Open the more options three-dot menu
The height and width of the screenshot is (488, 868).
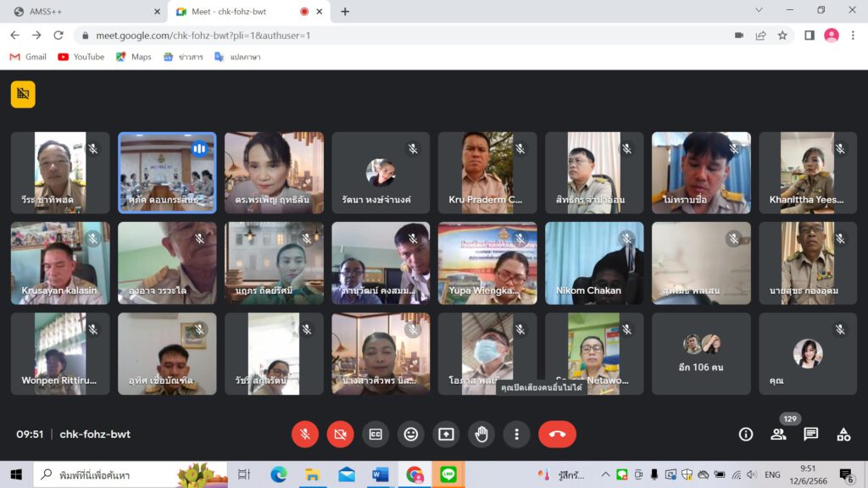pyautogui.click(x=516, y=434)
